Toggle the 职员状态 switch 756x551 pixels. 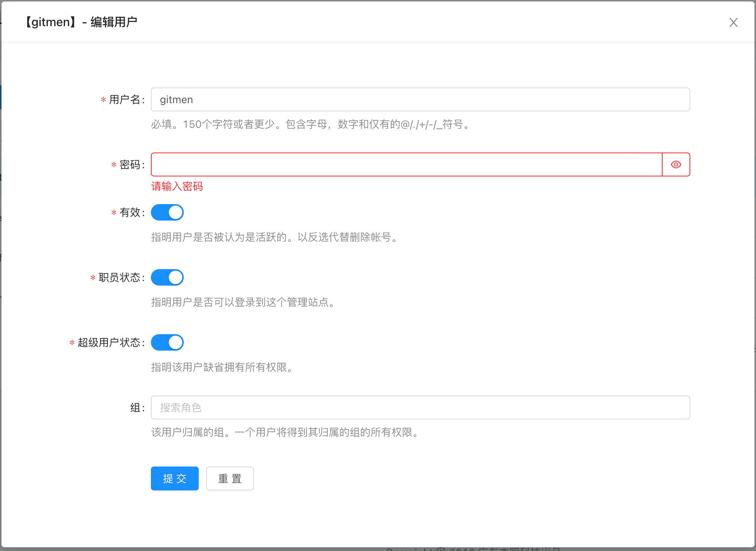pyautogui.click(x=167, y=277)
